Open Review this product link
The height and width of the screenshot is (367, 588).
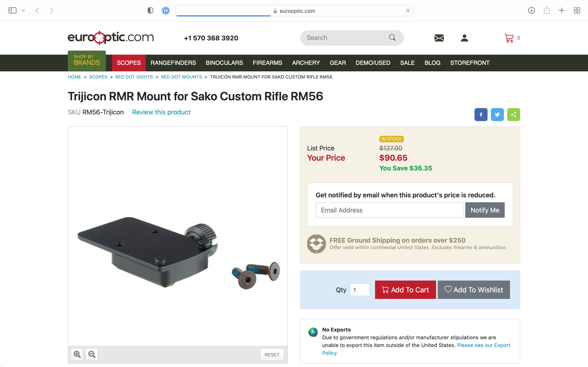(161, 112)
